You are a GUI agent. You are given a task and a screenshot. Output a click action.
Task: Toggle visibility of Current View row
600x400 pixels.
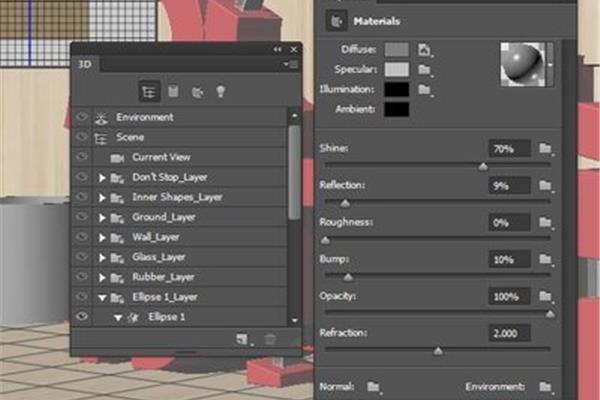pyautogui.click(x=81, y=157)
